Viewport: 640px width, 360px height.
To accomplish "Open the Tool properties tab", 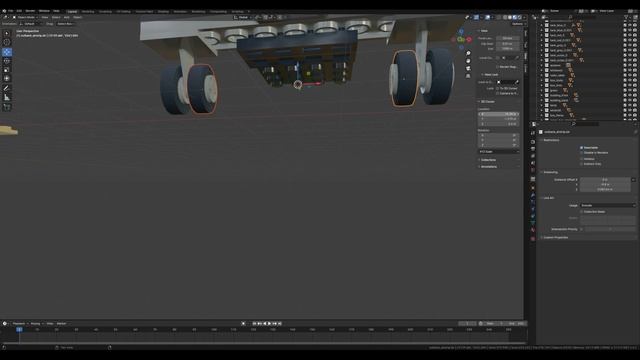I will coord(533,133).
